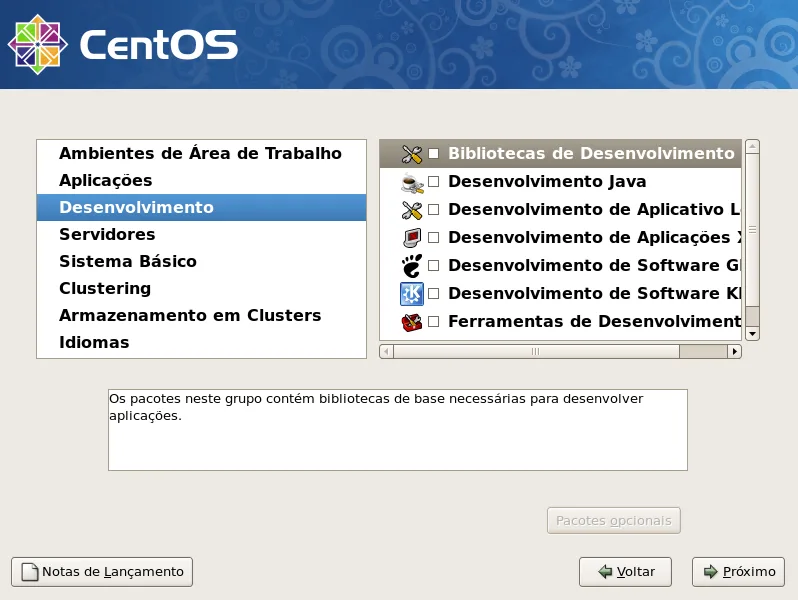Click the package list vertical scrollbar handle
The width and height of the screenshot is (798, 600).
click(752, 230)
